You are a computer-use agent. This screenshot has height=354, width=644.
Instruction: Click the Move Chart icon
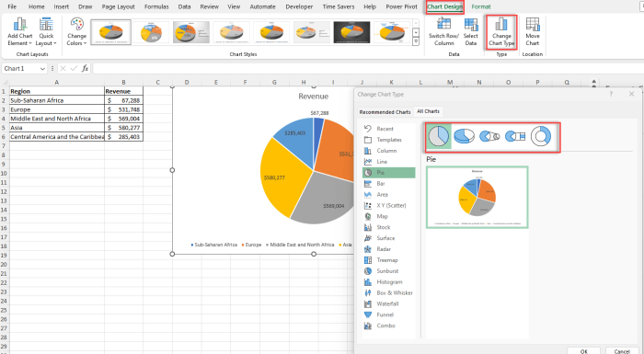pos(533,24)
